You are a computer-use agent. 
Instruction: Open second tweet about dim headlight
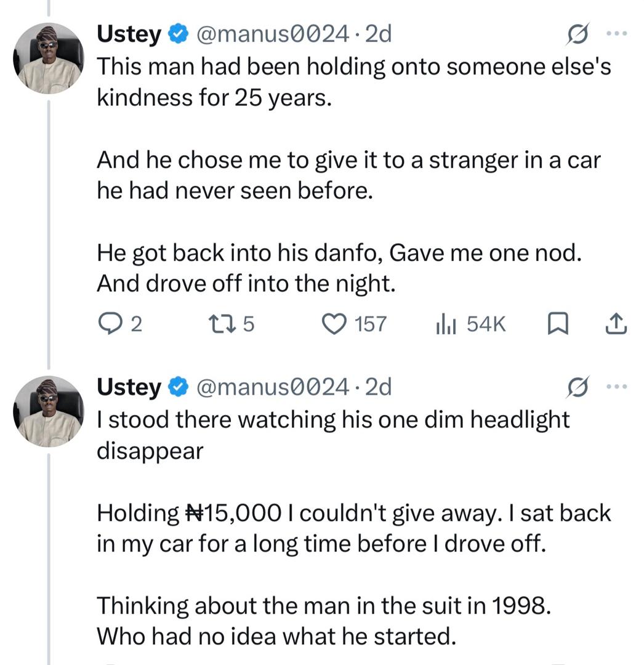point(354,527)
